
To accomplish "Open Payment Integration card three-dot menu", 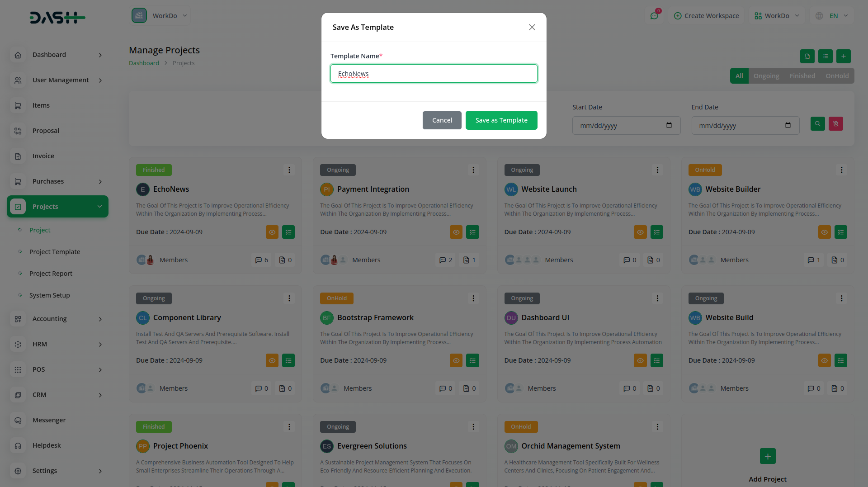I will [473, 170].
